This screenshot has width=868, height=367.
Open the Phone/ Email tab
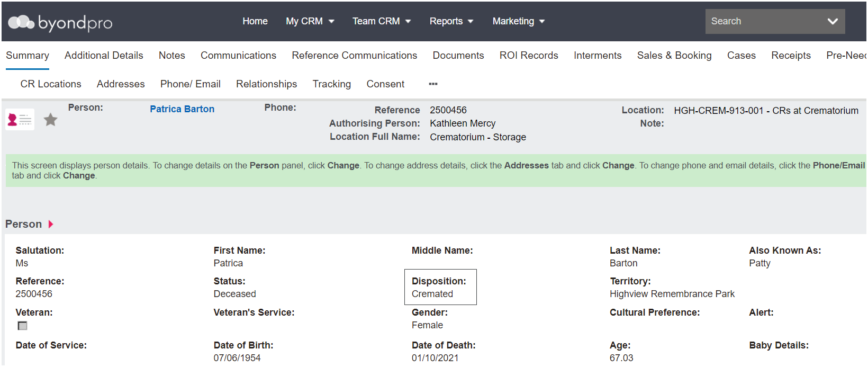pyautogui.click(x=191, y=84)
